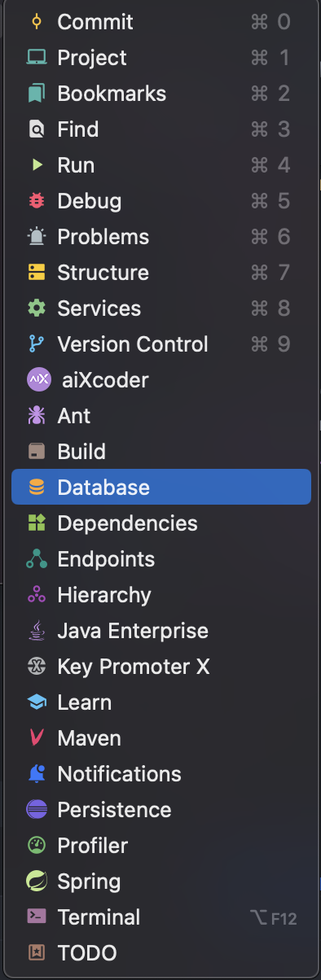This screenshot has height=980, width=321.
Task: Click the purple Hierarchy icon
Action: click(x=37, y=595)
